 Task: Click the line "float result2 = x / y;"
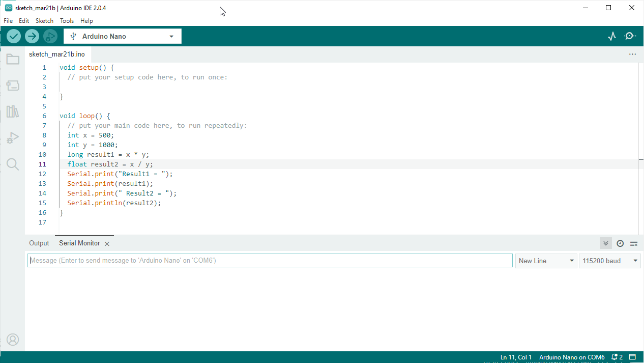click(110, 164)
